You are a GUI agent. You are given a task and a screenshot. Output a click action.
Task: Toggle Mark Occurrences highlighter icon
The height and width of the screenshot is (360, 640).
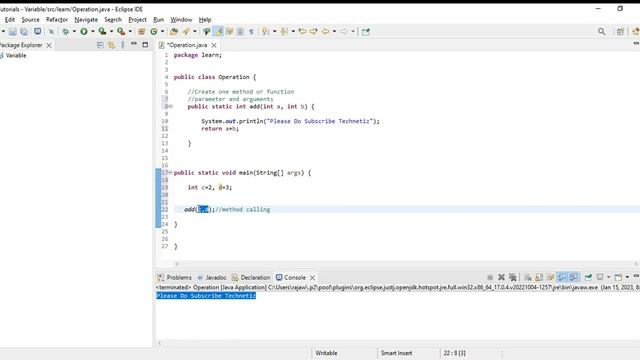[219, 31]
